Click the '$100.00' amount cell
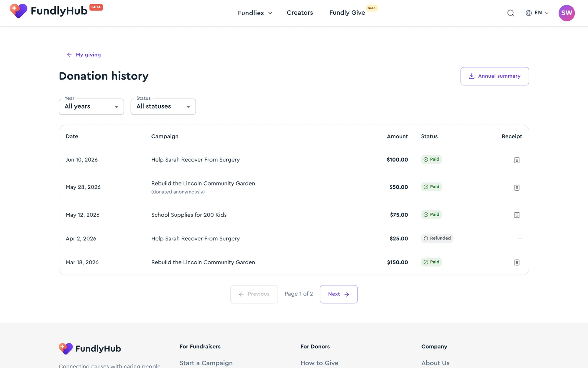 [397, 160]
